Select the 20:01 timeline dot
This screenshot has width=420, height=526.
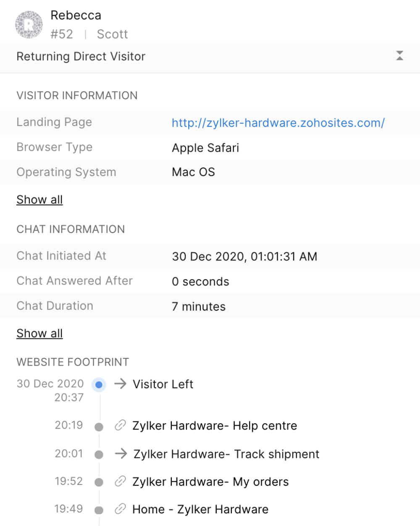[99, 455]
